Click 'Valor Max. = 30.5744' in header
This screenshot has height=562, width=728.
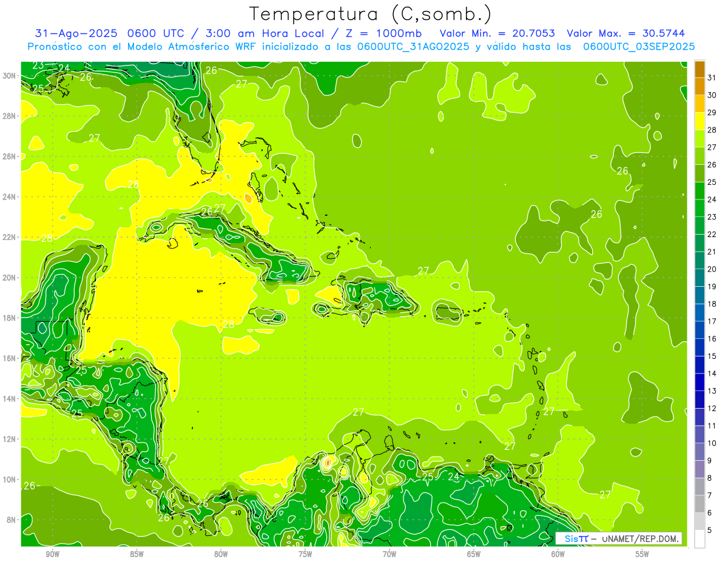pyautogui.click(x=625, y=33)
